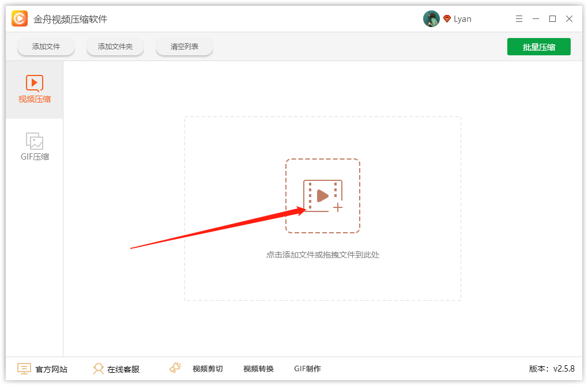Click the 添加文件 button

tap(46, 47)
